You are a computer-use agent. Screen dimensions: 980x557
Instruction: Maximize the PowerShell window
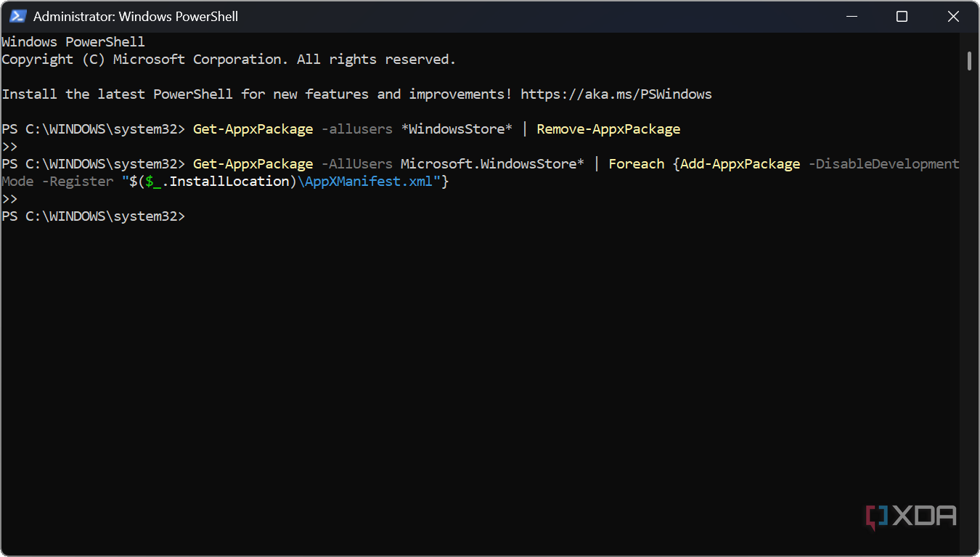[902, 16]
